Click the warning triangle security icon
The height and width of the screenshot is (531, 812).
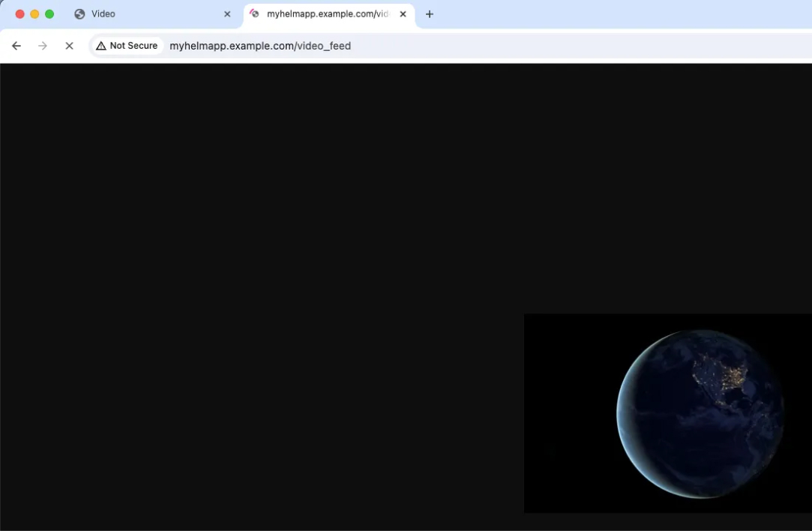[101, 46]
